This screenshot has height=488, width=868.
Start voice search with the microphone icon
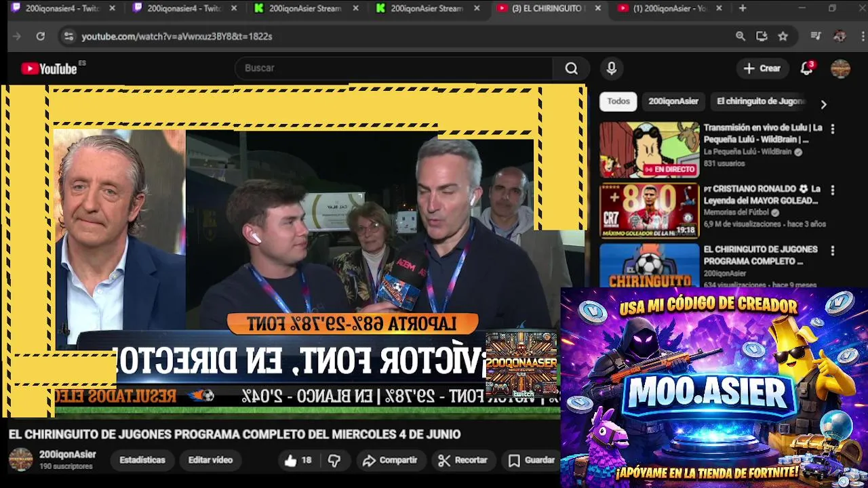pos(612,68)
